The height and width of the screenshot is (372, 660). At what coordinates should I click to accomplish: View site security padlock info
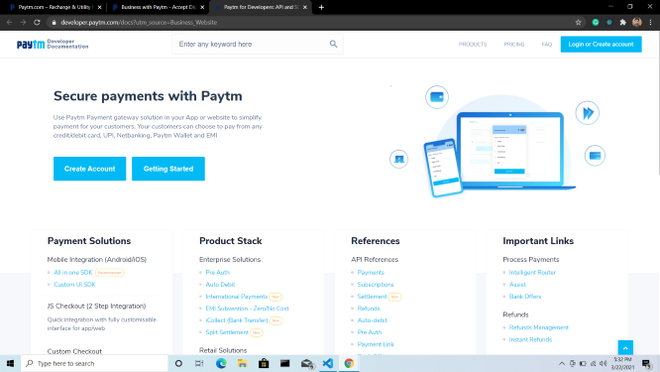tap(54, 22)
